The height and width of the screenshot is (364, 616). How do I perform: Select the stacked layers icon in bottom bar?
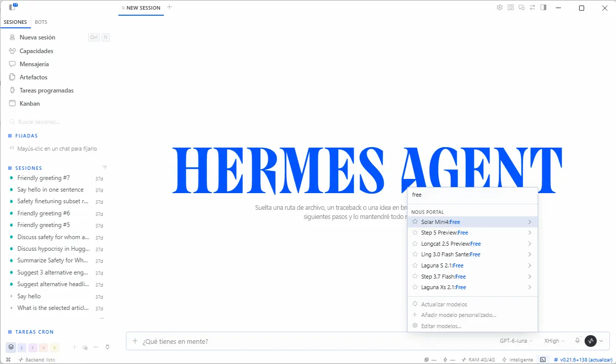click(11, 347)
